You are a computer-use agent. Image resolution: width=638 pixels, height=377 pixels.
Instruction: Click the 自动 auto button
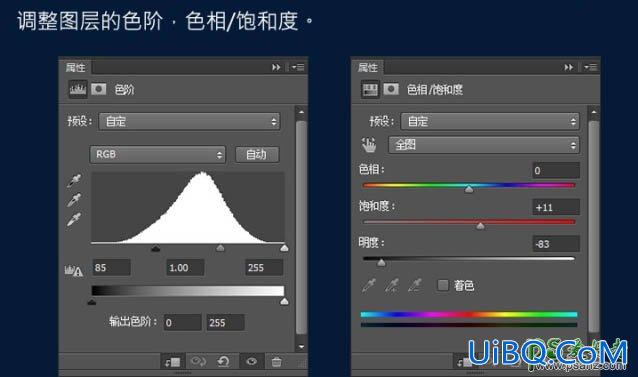[257, 155]
